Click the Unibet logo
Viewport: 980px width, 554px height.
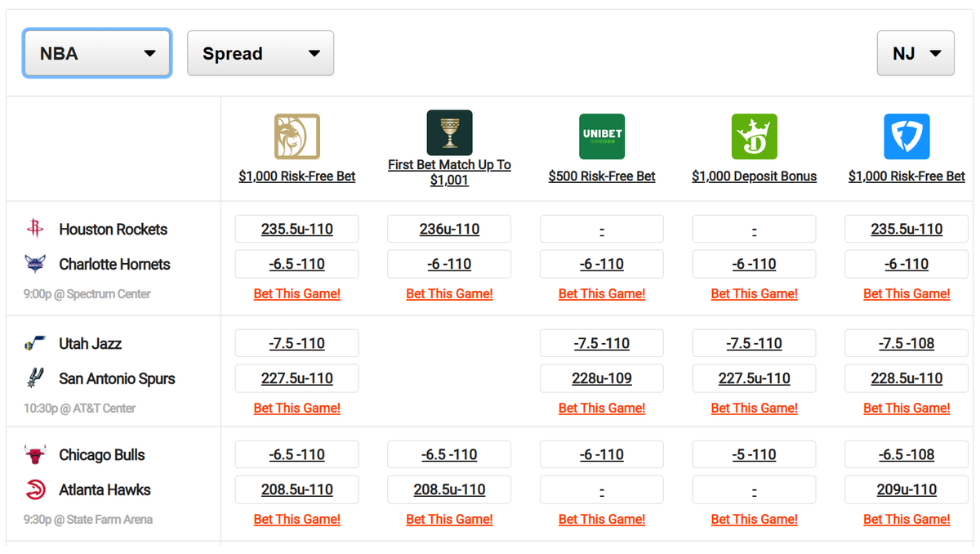(x=602, y=136)
